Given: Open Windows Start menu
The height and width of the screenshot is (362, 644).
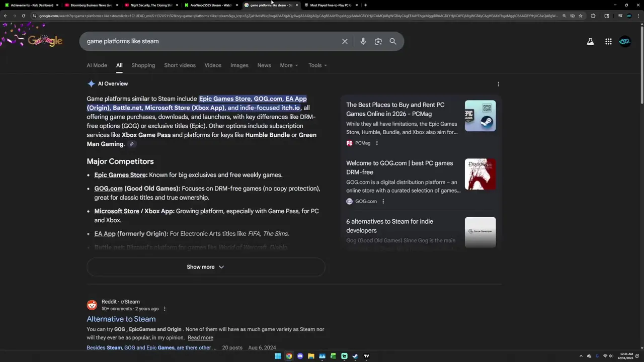Looking at the screenshot, I should click(x=278, y=356).
